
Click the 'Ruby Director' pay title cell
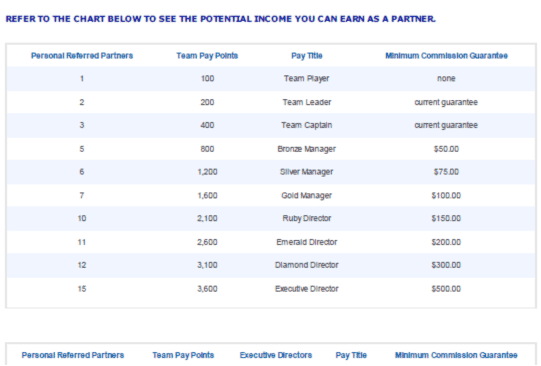click(307, 218)
